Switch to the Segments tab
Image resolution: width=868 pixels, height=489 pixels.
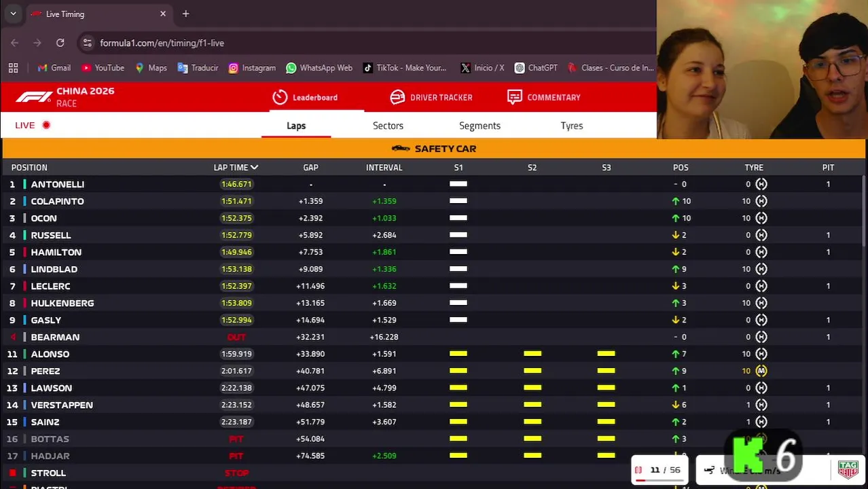(480, 126)
